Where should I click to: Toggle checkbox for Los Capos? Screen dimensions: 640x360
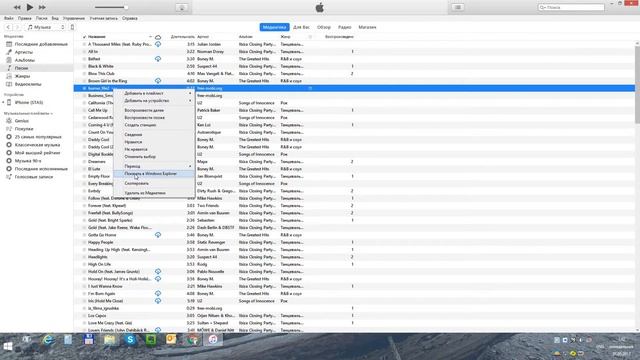(84, 316)
